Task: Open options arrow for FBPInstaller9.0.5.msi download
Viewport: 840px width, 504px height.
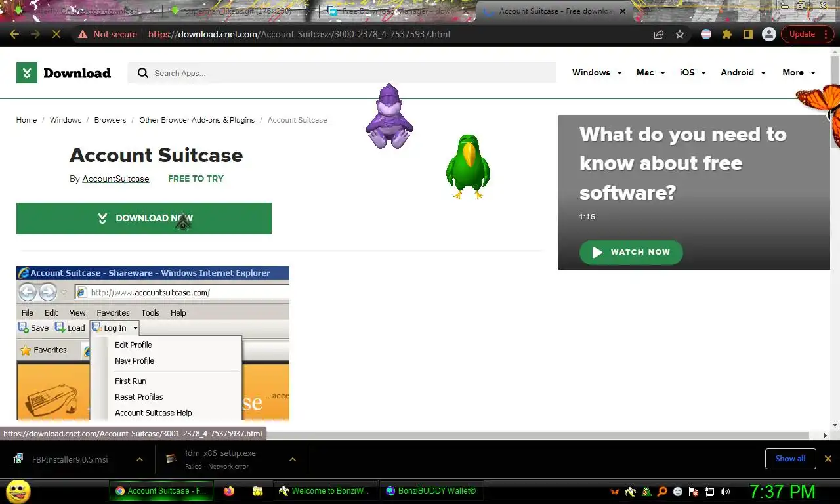Action: pos(139,459)
